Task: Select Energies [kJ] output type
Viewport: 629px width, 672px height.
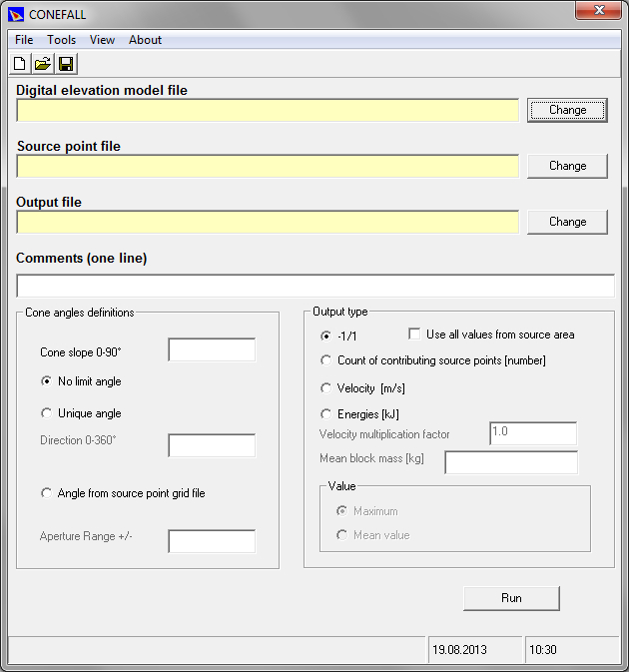Action: (325, 414)
